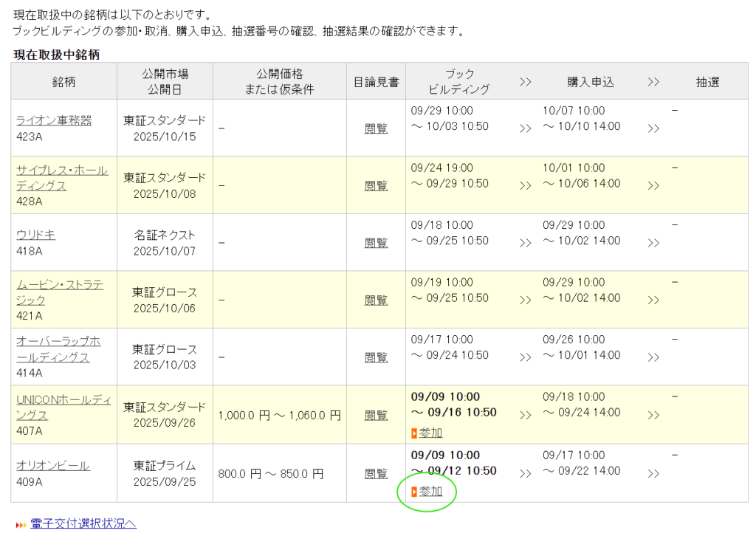The width and height of the screenshot is (756, 533).
Task: Open the UNICONホールディングス stock link
Action: [x=63, y=408]
